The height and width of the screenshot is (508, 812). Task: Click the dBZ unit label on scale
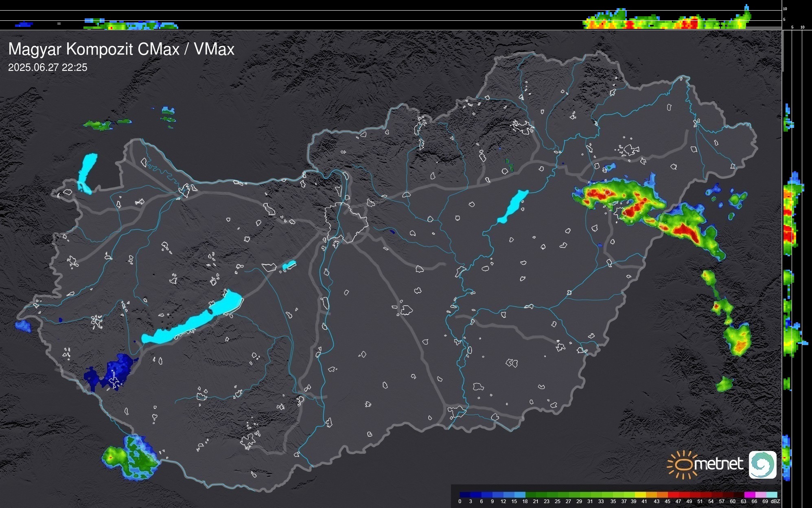click(775, 501)
